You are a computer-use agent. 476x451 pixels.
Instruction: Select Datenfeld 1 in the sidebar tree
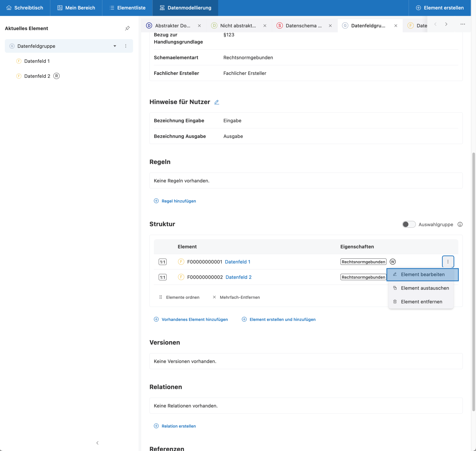(37, 61)
